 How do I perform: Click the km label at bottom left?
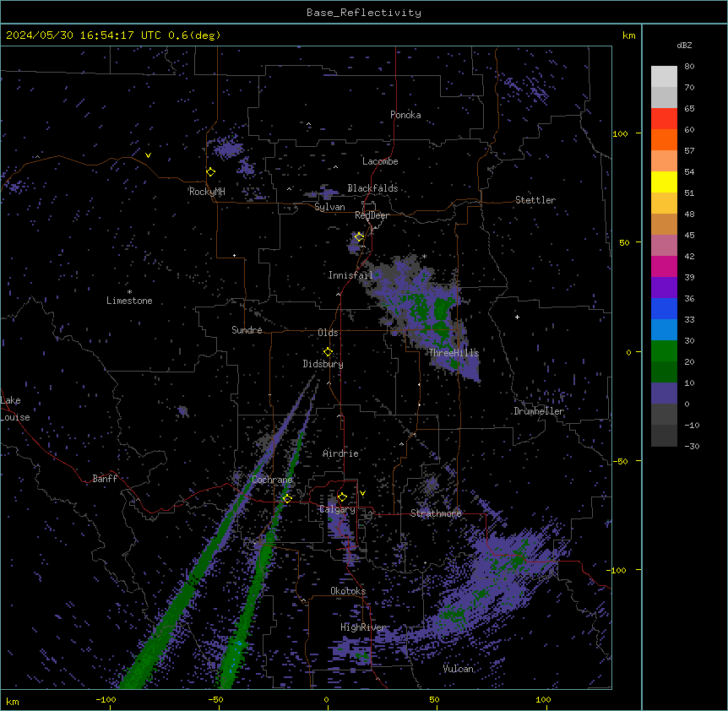pos(13,701)
